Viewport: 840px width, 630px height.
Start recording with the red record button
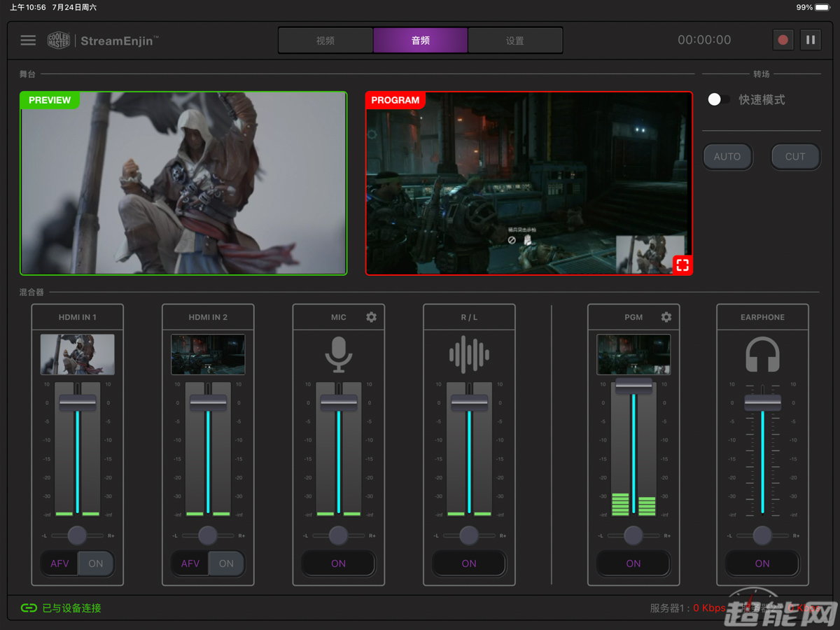783,40
